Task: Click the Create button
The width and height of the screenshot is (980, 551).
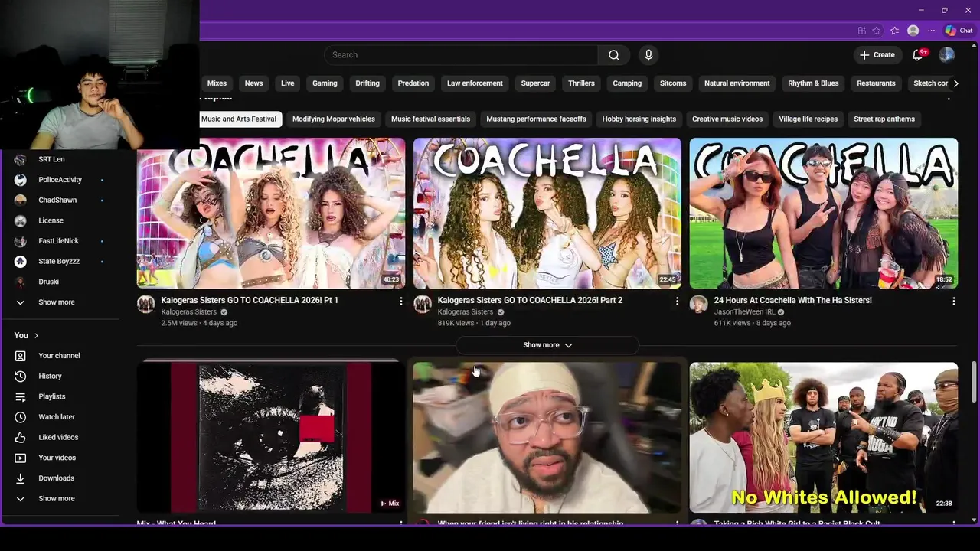Action: point(877,55)
